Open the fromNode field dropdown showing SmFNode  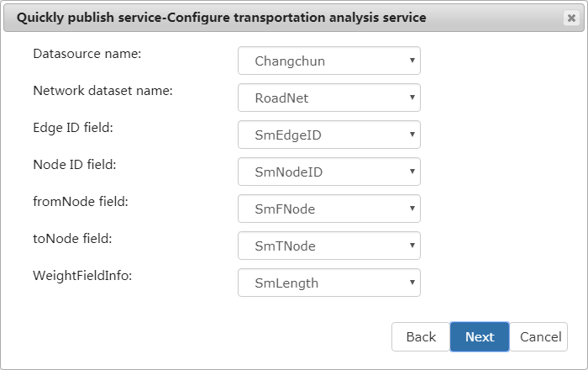coord(328,209)
